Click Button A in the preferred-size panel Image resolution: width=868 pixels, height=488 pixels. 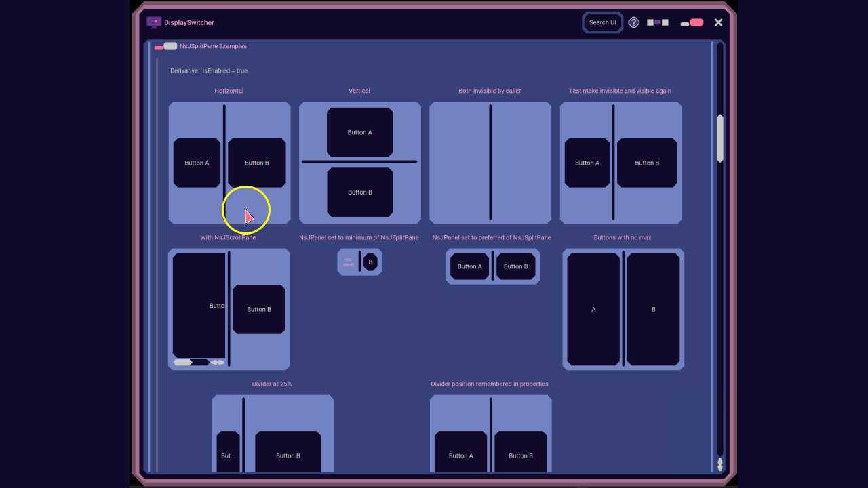(x=470, y=266)
